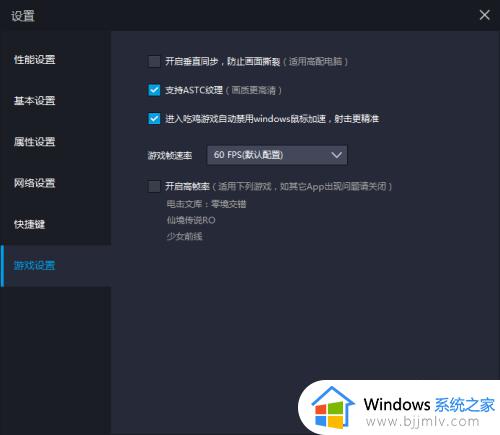This screenshot has height=435, width=500.
Task: Click the 游戏帧速率 label
Action: tap(170, 155)
